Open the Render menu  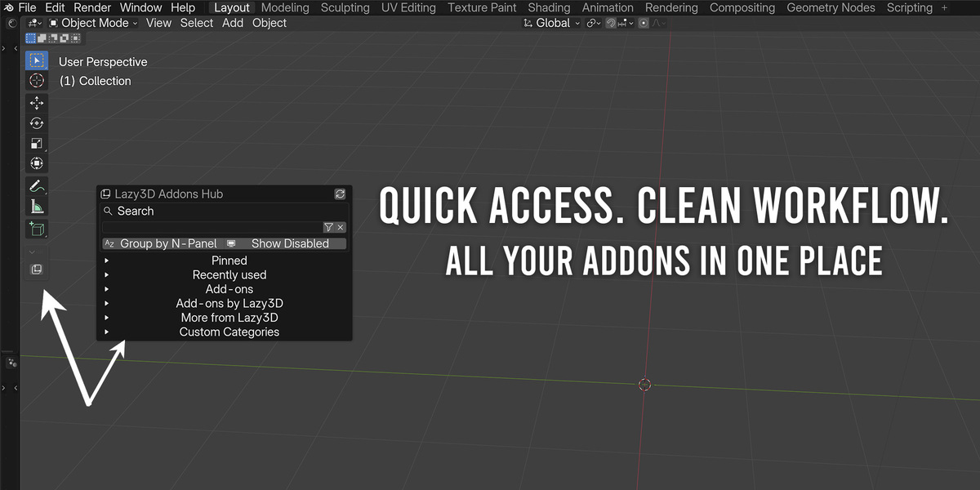point(92,7)
